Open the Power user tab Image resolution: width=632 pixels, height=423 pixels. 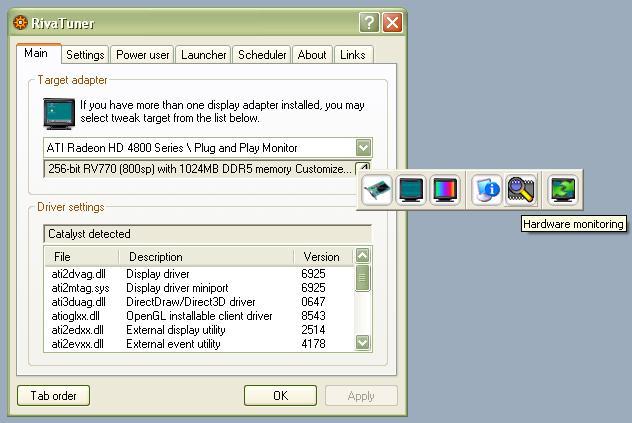coord(143,55)
